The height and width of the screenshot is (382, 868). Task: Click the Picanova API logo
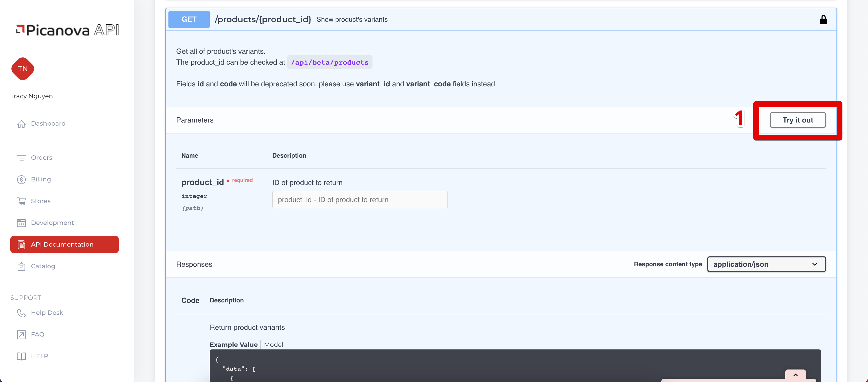coord(67,30)
